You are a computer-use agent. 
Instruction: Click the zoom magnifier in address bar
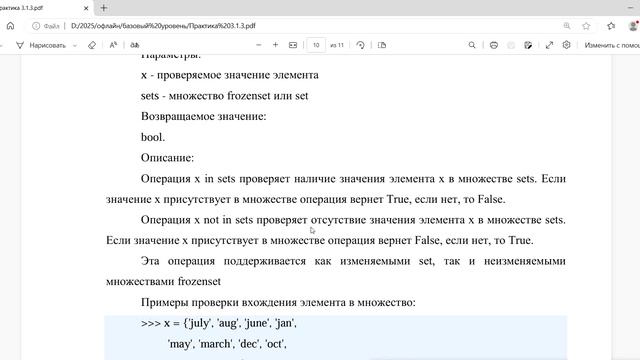(567, 26)
